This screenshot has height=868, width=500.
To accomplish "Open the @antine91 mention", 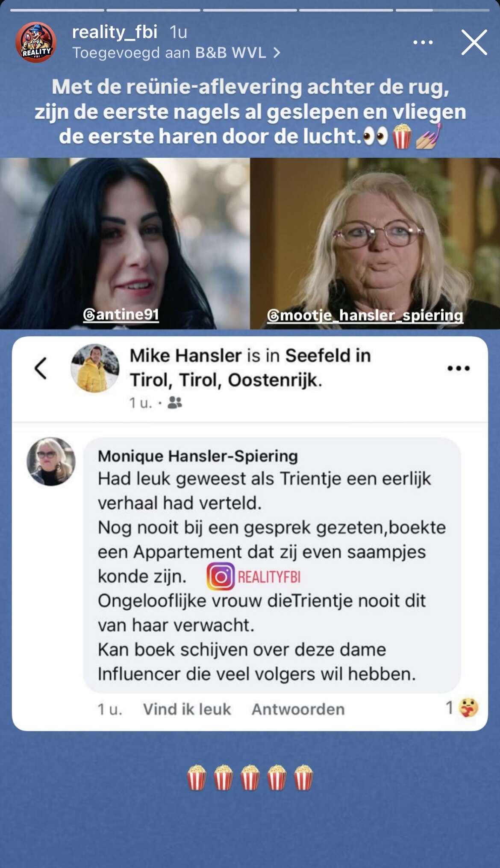I will pos(121,315).
